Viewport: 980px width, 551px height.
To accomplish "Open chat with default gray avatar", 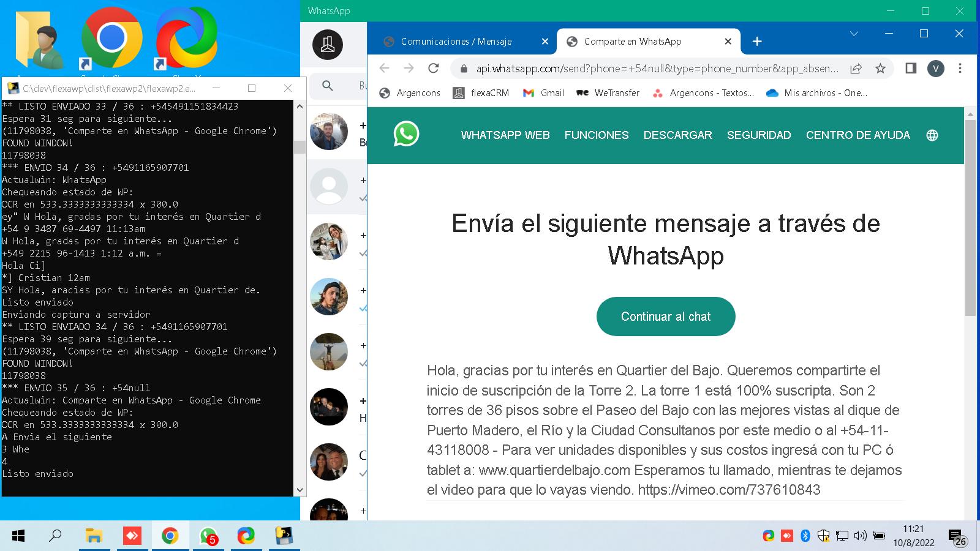I will (329, 186).
